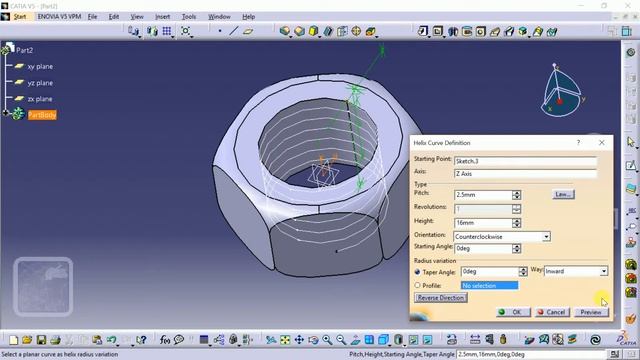Click the compass in the 3D view
The image size is (640, 360).
point(561,91)
